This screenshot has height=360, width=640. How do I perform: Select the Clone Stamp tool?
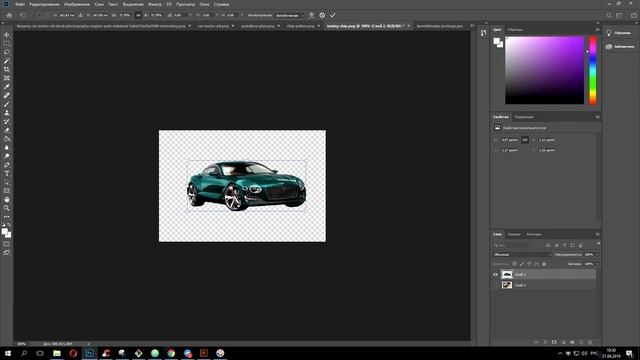7,113
